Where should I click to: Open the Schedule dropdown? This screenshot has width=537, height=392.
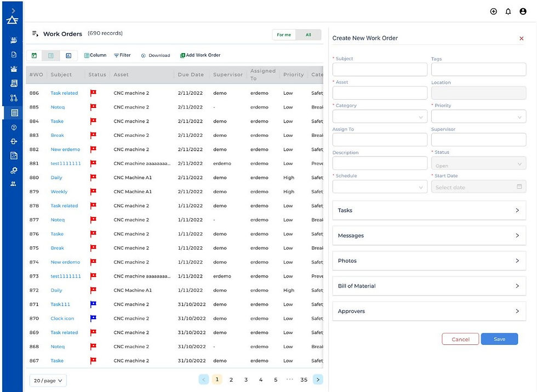[x=380, y=187]
